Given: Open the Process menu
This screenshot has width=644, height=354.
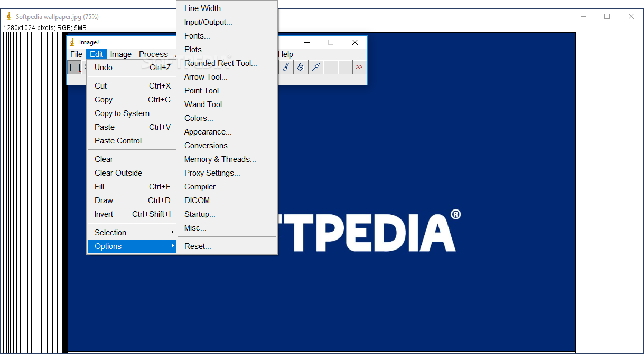Looking at the screenshot, I should [x=153, y=54].
